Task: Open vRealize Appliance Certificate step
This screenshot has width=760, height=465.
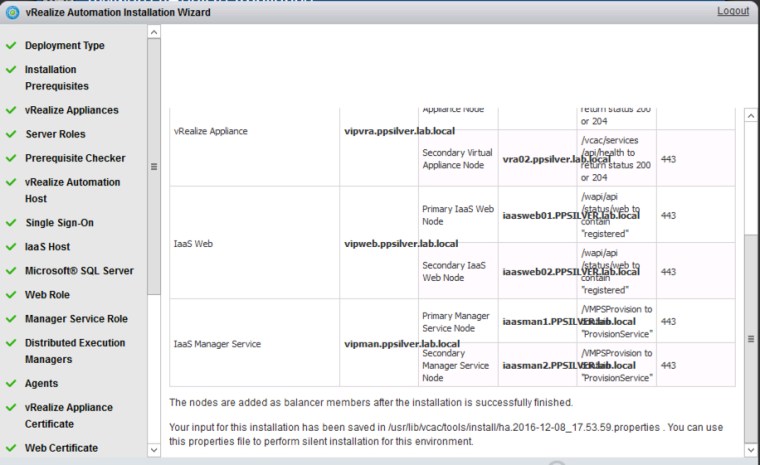Action: (69, 416)
